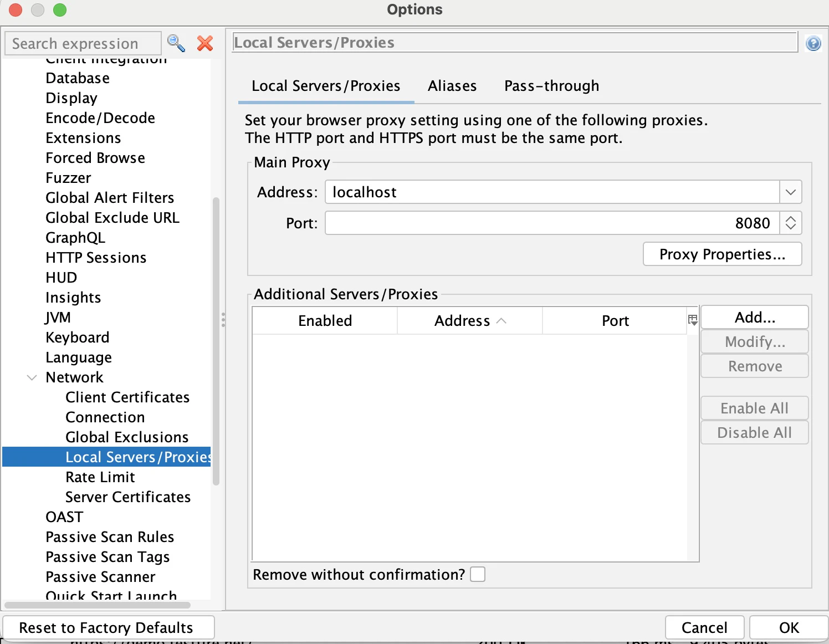Select the Local Servers/Proxies tab
Screen dimensions: 829x644
click(326, 86)
